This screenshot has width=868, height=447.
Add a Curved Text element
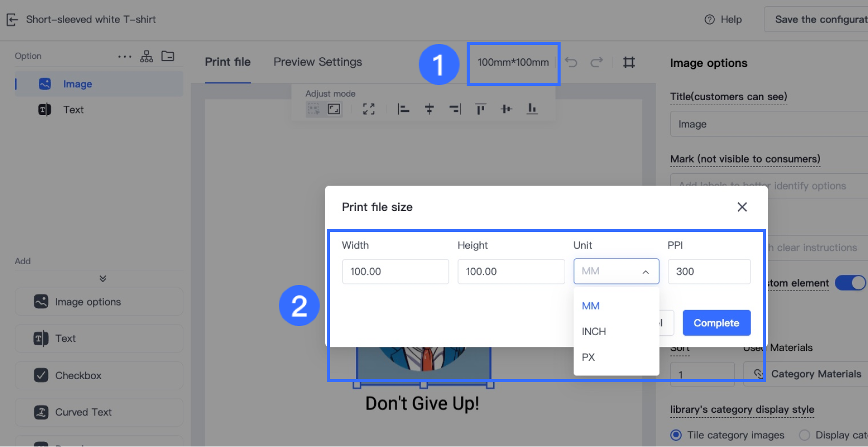tap(99, 412)
